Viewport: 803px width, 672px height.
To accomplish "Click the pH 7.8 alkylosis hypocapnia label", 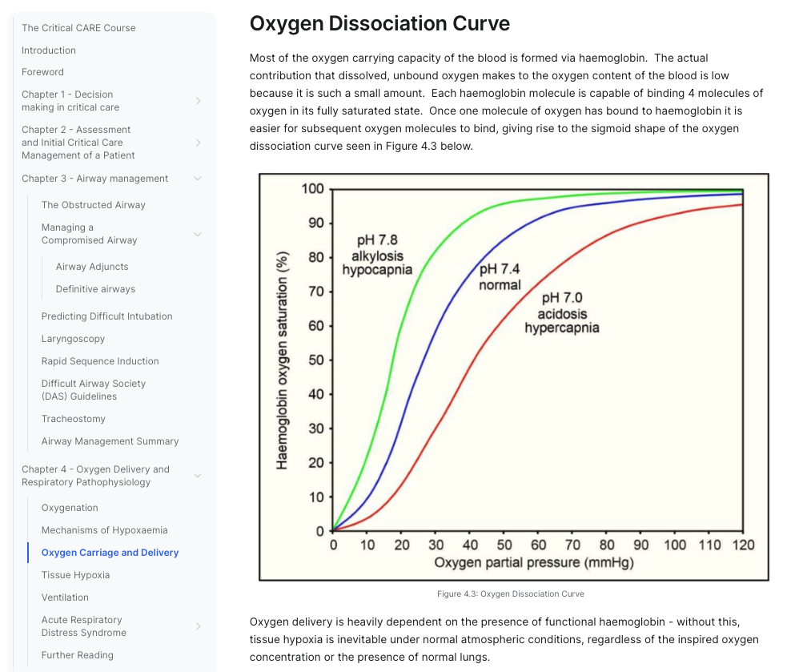I will [377, 255].
